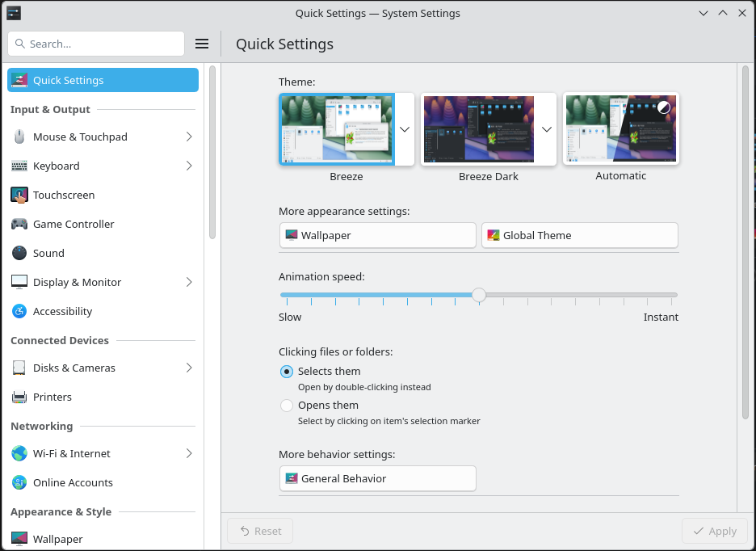Click the title bar keep-below chevron button
Screen dimensions: 756x551
[703, 13]
